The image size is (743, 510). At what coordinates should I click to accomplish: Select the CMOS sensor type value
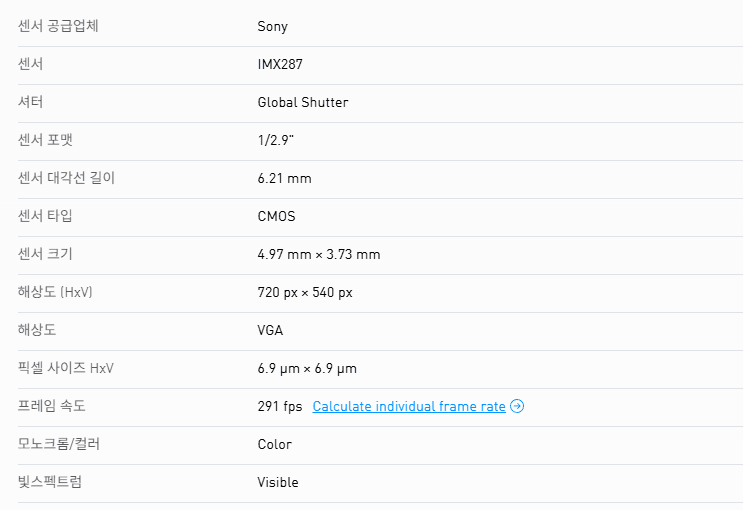point(276,216)
